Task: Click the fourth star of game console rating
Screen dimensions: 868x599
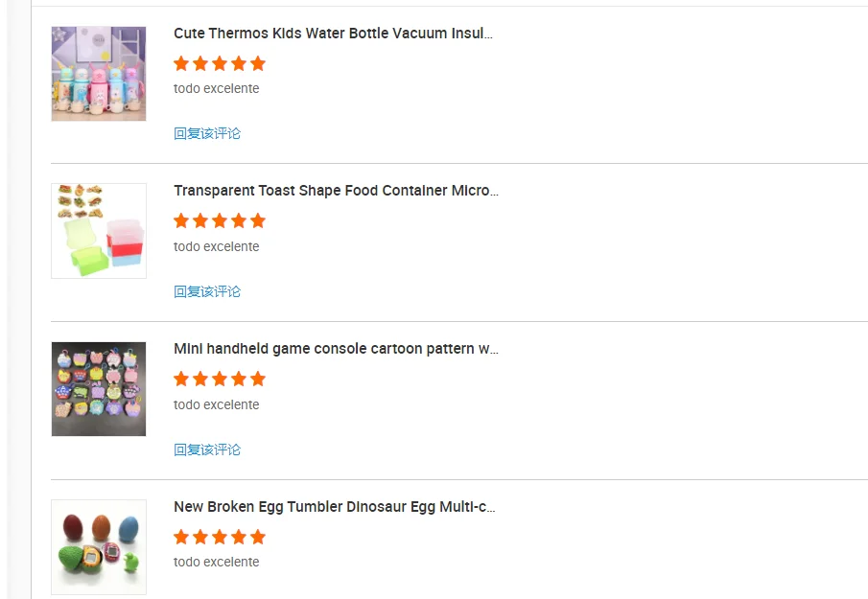Action: coord(239,380)
